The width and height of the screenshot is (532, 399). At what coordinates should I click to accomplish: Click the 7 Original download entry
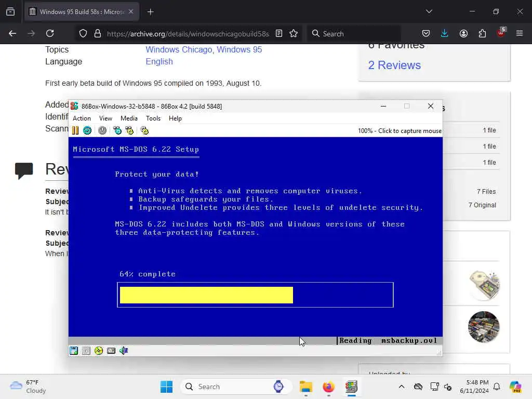pos(482,205)
